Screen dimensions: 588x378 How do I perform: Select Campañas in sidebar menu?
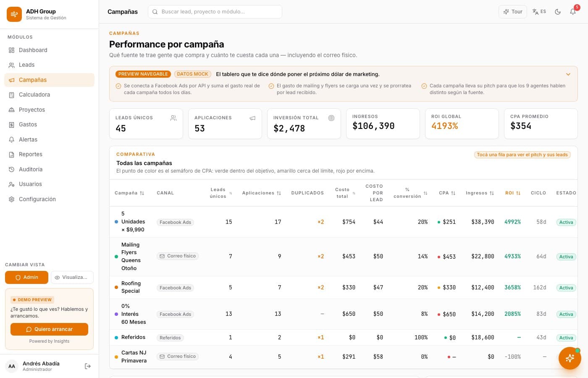click(x=49, y=80)
